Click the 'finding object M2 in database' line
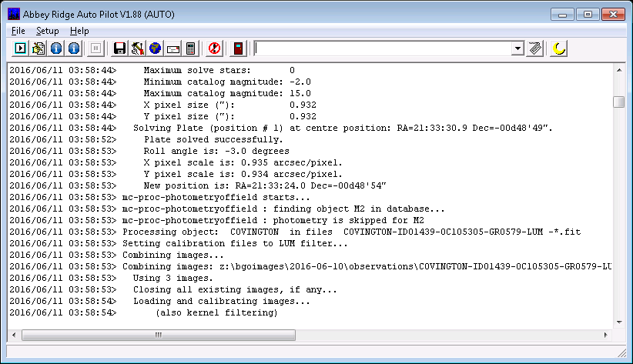Screen dimensions: 633x364 pyautogui.click(x=227, y=209)
